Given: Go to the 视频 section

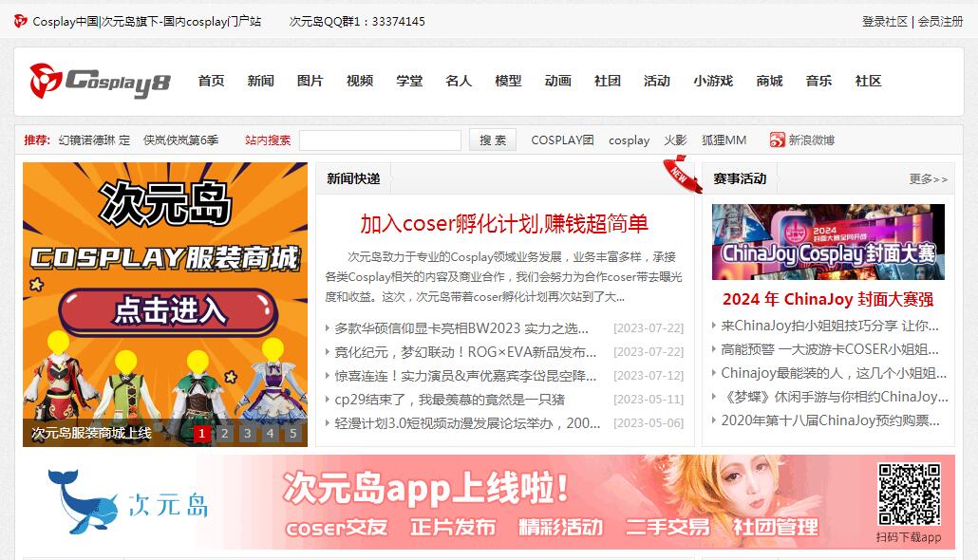Looking at the screenshot, I should point(359,81).
